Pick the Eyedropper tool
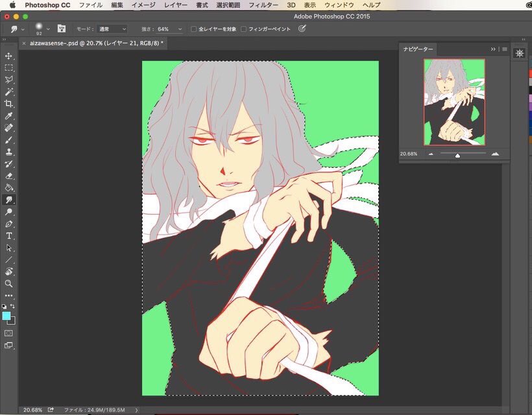 tap(9, 116)
